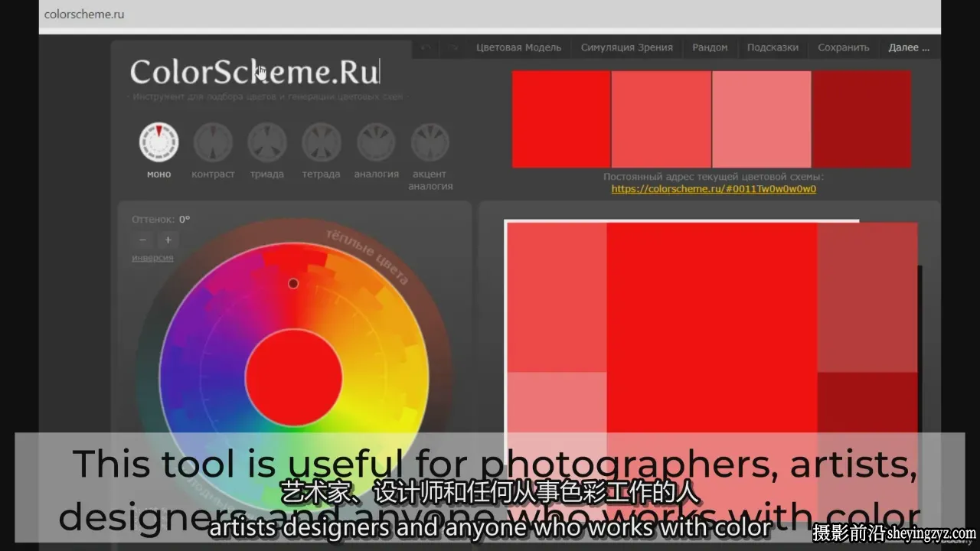980x551 pixels.
Task: Select the first bright red palette swatch
Action: [x=561, y=119]
